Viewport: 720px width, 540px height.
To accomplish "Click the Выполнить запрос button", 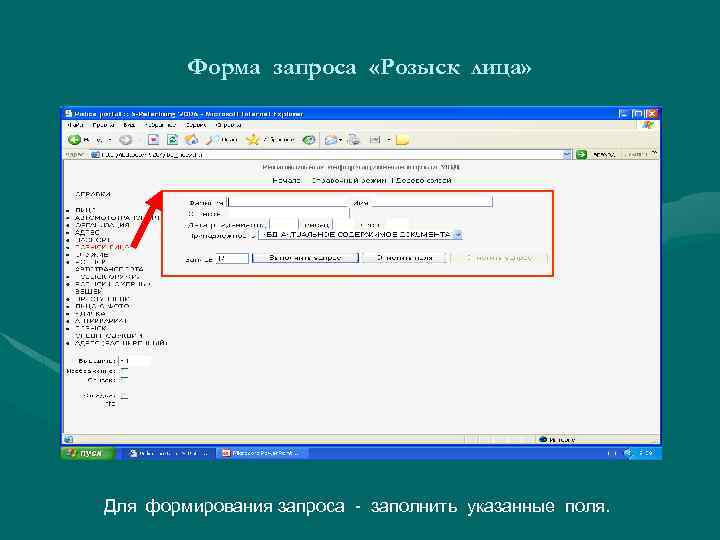I will click(x=305, y=258).
